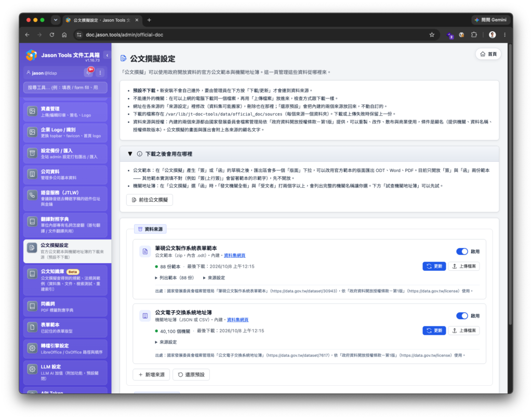This screenshot has height=419, width=532.
Task: Open 資產管理 in the sidebar
Action: [x=65, y=112]
